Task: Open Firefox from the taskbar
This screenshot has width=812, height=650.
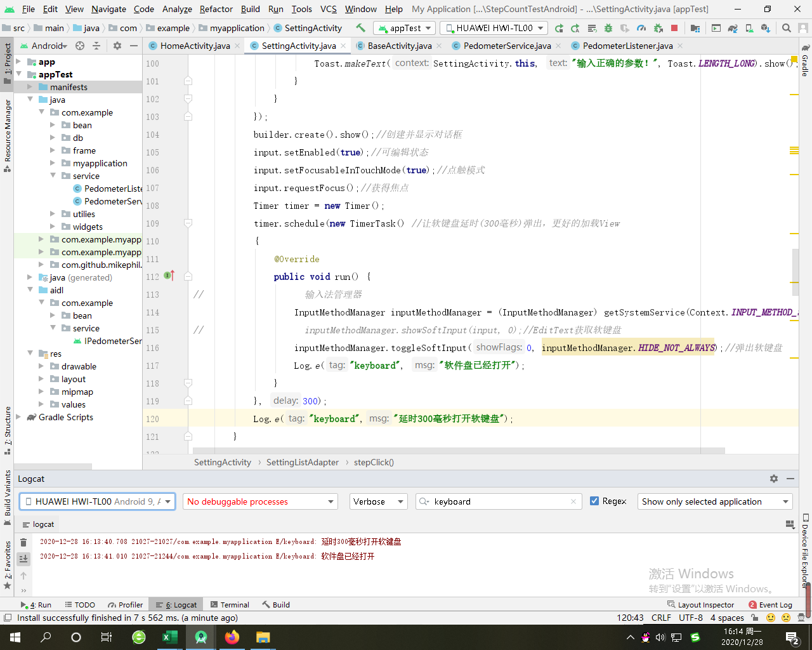Action: 232,637
